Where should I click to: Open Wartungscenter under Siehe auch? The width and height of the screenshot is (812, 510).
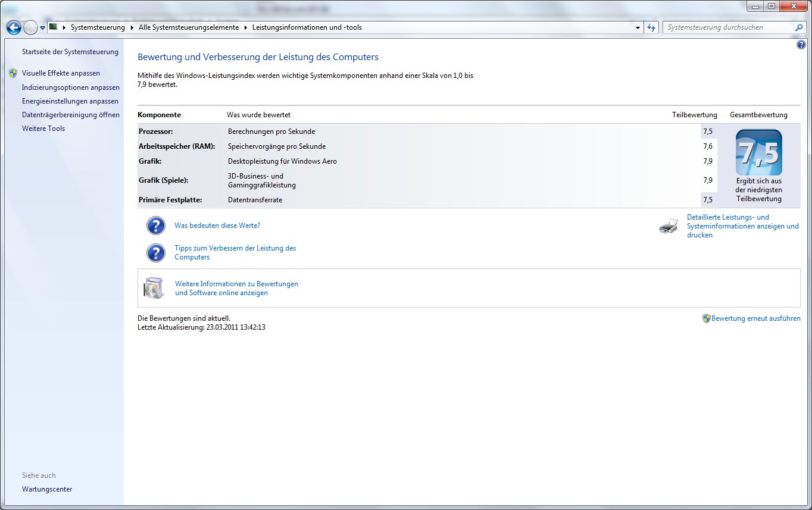[x=47, y=489]
